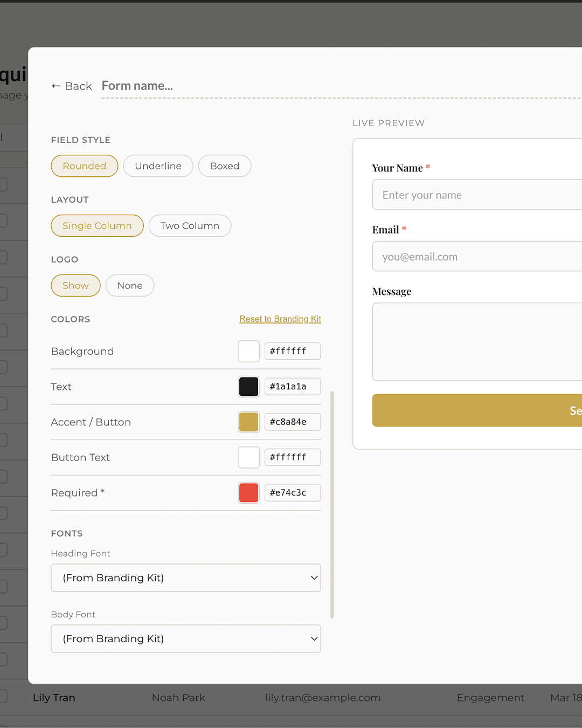Open the Accent / Button color picker
Image resolution: width=582 pixels, height=728 pixels.
click(248, 422)
